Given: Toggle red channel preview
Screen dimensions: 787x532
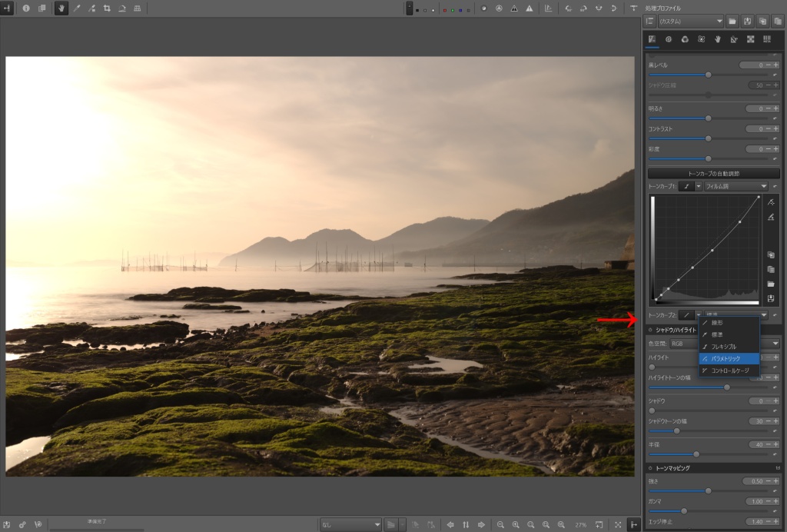Looking at the screenshot, I should point(445,10).
